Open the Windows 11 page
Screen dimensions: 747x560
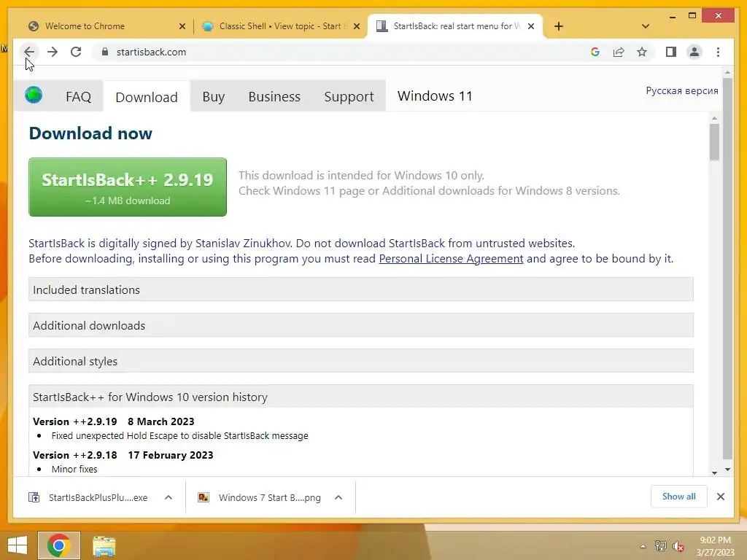(x=435, y=96)
